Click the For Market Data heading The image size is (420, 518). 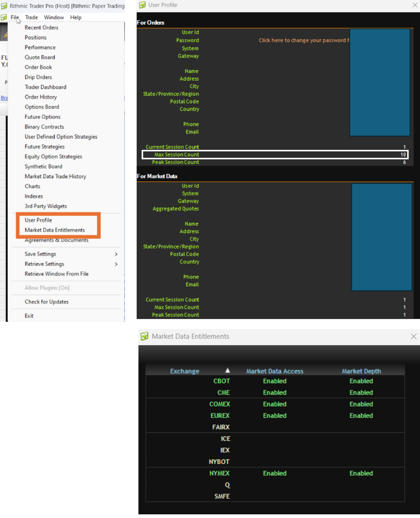click(157, 176)
